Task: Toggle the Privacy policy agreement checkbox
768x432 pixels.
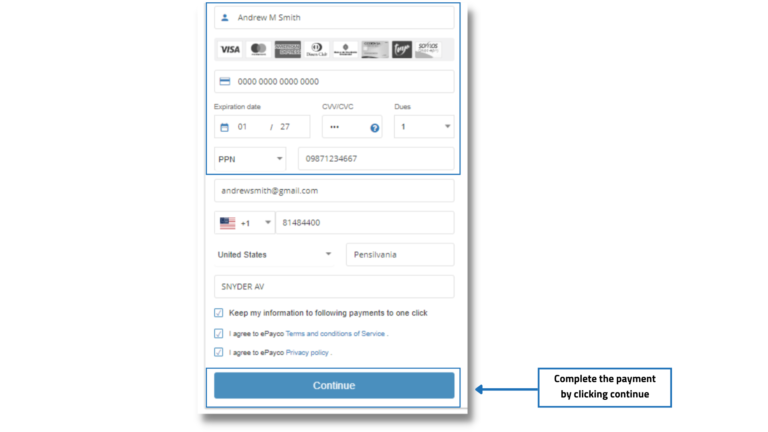Action: [219, 353]
